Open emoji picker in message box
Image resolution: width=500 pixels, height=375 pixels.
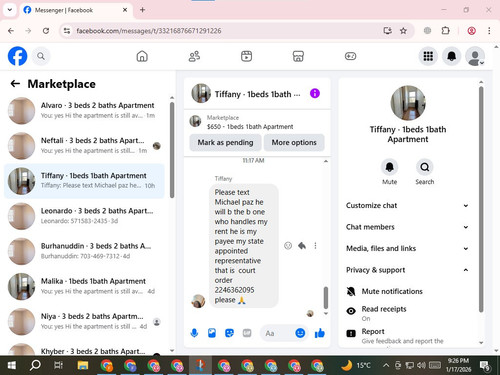click(x=300, y=333)
